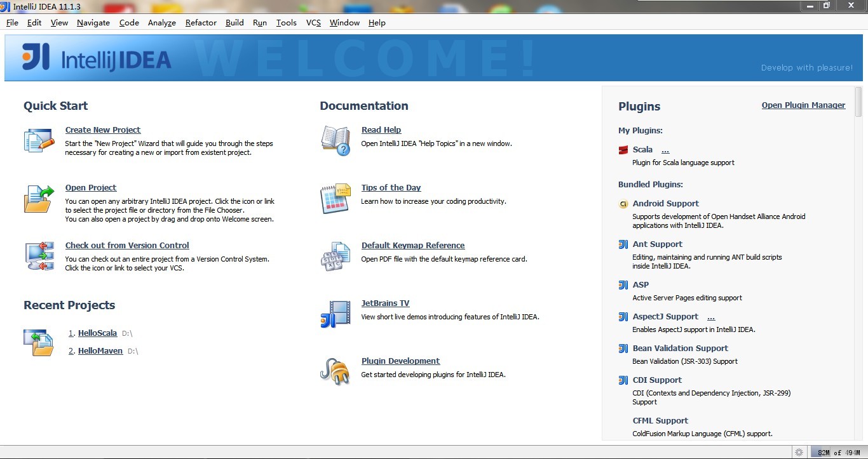Click the Scala plugin name
The width and height of the screenshot is (868, 459).
pyautogui.click(x=642, y=150)
